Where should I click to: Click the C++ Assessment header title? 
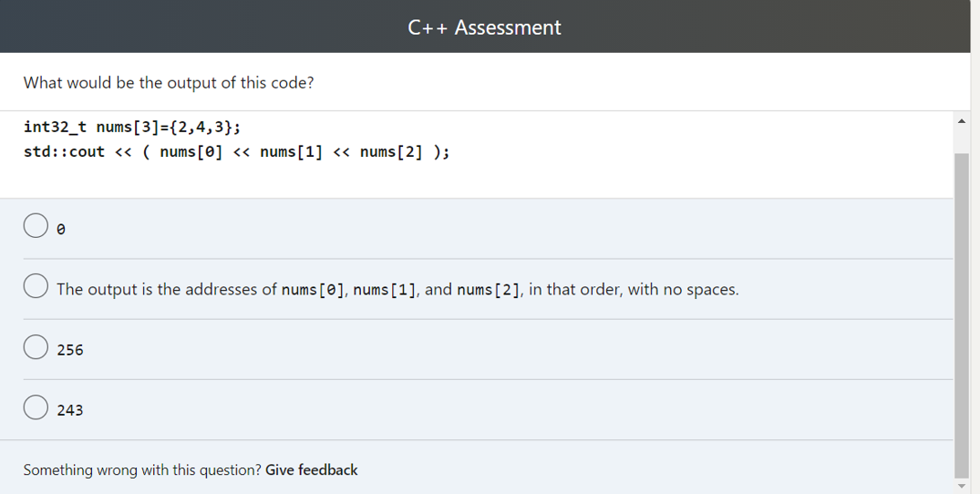pyautogui.click(x=484, y=27)
